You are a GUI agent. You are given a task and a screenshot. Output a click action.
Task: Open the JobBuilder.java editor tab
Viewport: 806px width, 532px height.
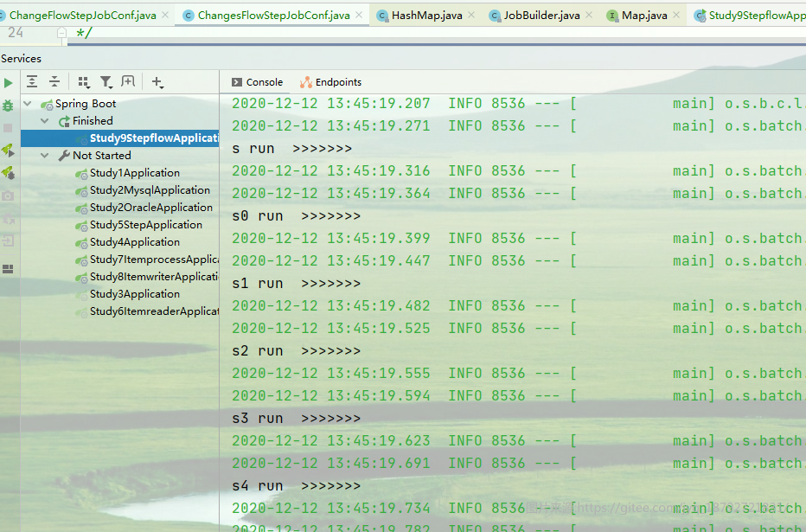541,16
